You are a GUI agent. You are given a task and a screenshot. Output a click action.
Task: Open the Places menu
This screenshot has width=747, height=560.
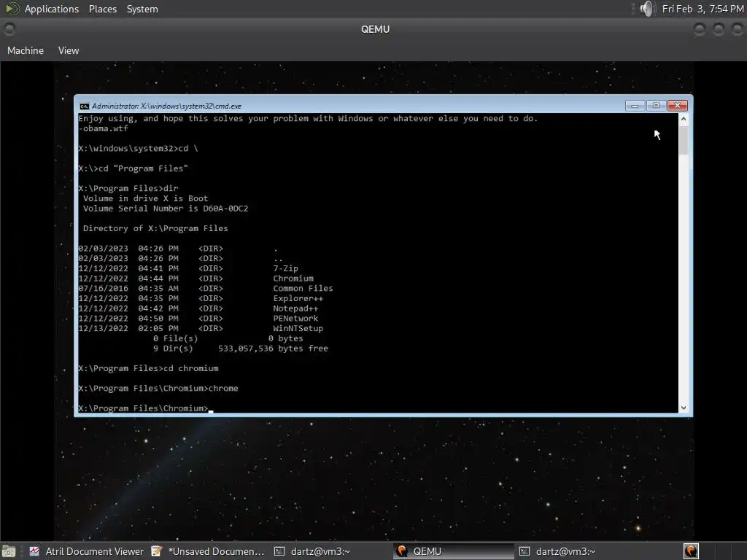(x=102, y=9)
